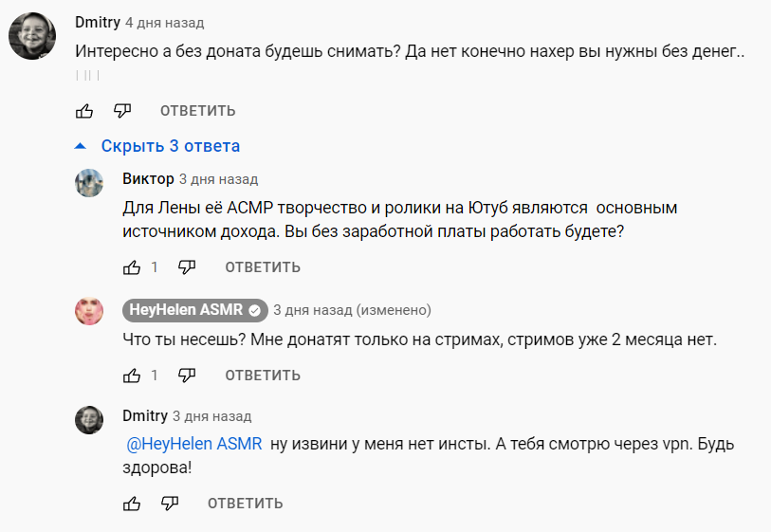771x532 pixels.
Task: Like Dmitry's top comment about donations
Action: [84, 111]
